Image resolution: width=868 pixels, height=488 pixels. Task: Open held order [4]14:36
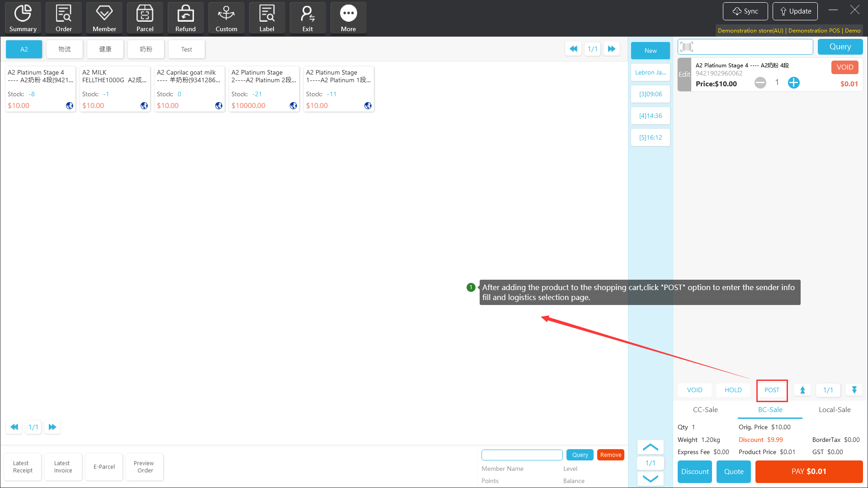click(650, 116)
